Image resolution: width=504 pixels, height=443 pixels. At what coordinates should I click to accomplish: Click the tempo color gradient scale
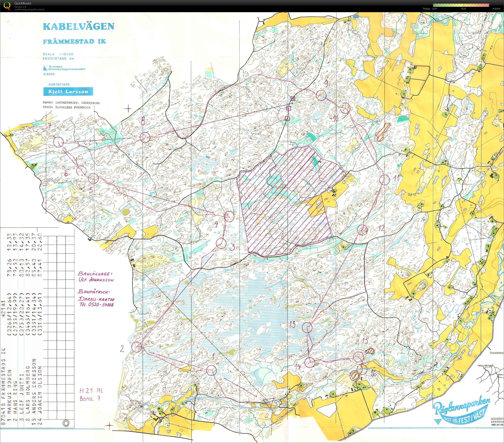click(461, 5)
